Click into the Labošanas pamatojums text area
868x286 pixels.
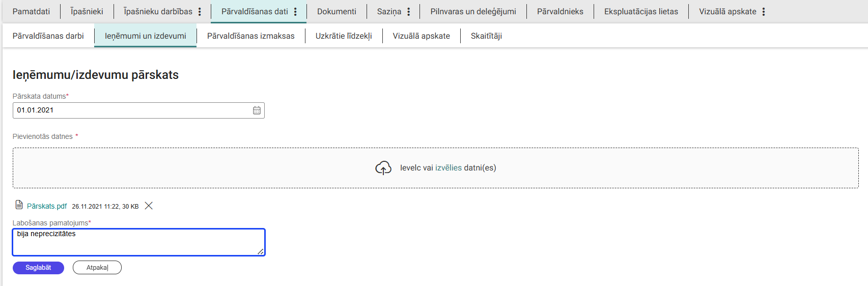(137, 243)
